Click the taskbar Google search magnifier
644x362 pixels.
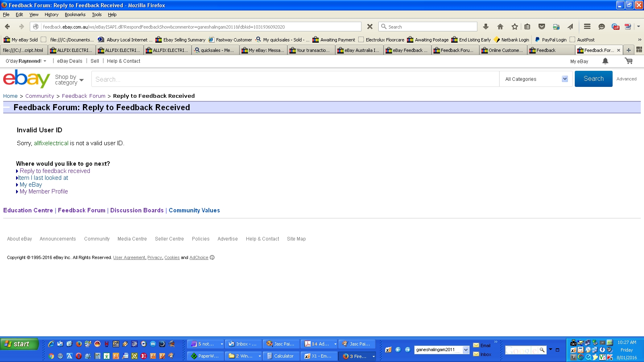pos(542,350)
